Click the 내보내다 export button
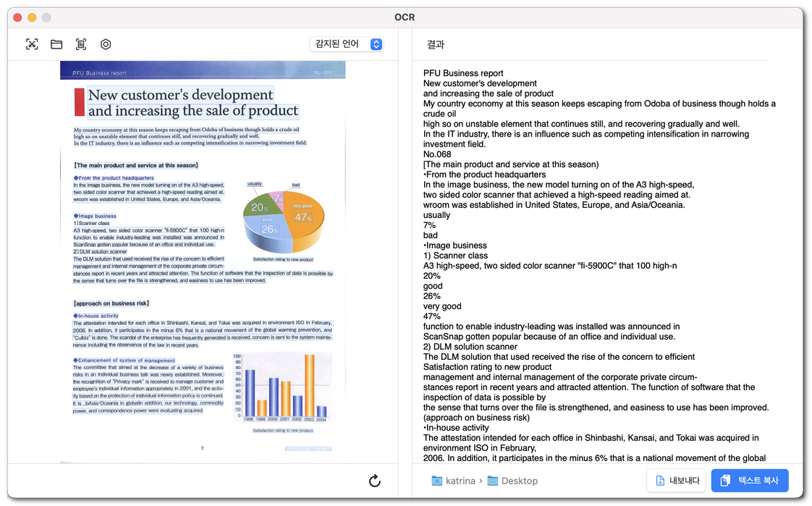The height and width of the screenshot is (506, 812). pos(676,481)
